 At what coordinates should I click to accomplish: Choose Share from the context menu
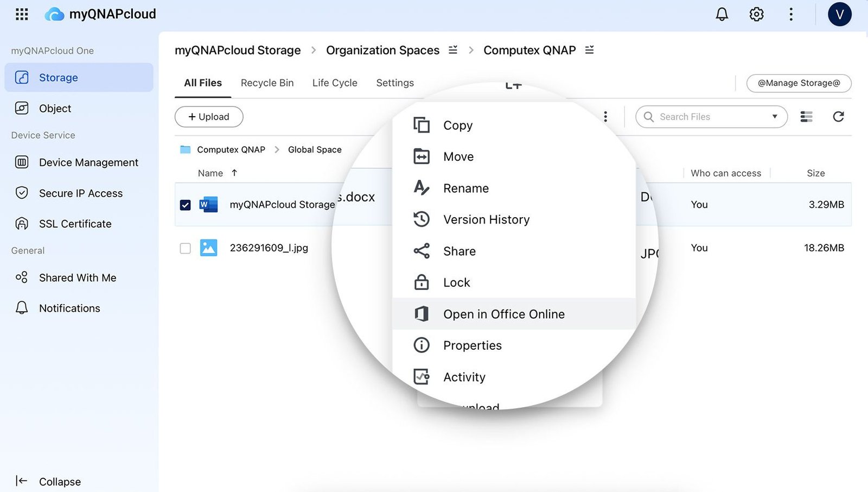pos(514,251)
